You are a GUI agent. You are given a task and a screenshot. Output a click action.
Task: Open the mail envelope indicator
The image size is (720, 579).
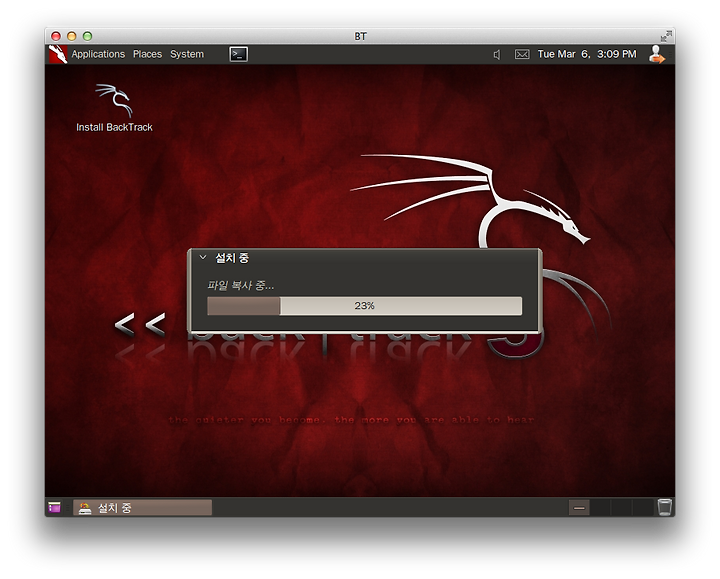point(522,55)
